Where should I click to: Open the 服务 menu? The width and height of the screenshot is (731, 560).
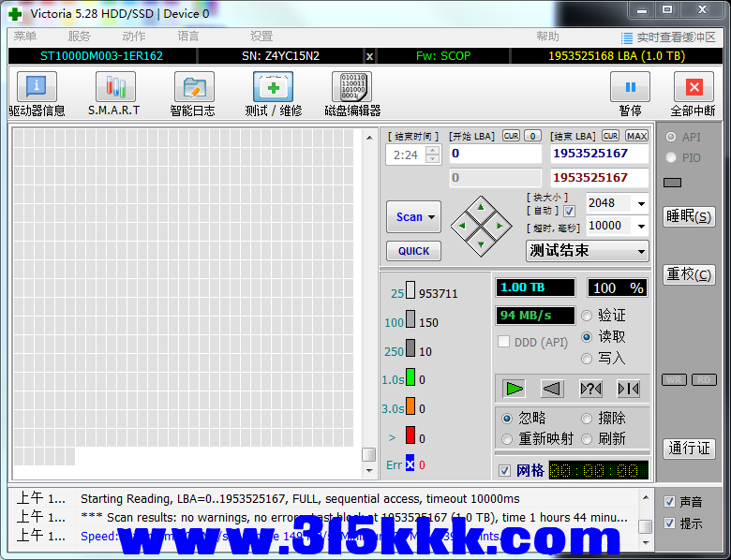80,37
